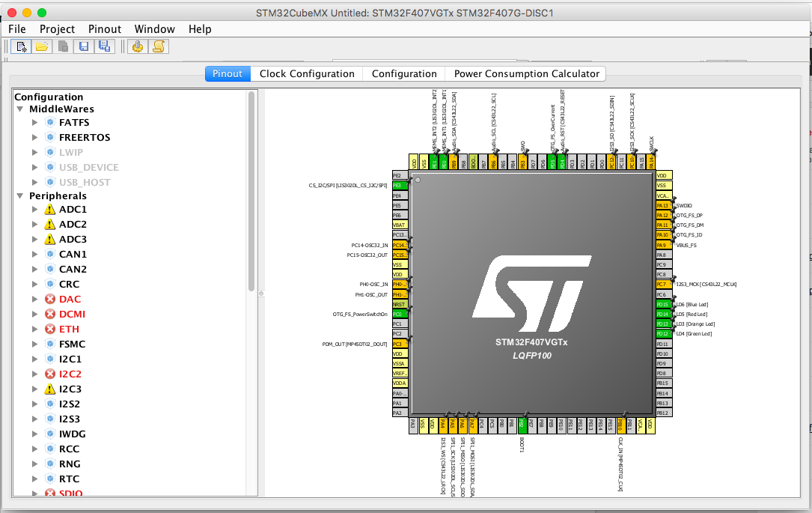Screen dimensions: 812x513
Task: Click the PD12 Green Led pin
Action: [663, 334]
